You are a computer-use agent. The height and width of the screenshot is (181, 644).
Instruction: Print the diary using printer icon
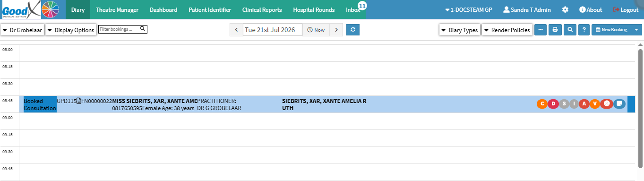click(555, 30)
